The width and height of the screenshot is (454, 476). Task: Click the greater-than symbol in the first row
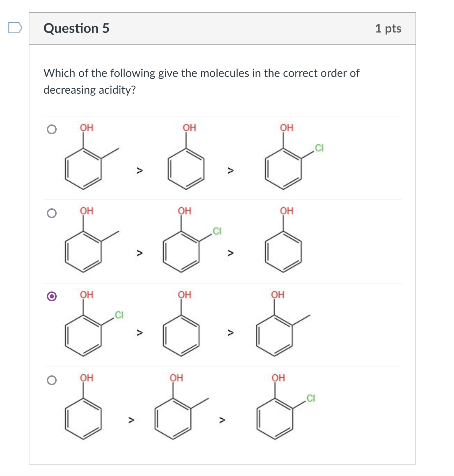pos(140,171)
